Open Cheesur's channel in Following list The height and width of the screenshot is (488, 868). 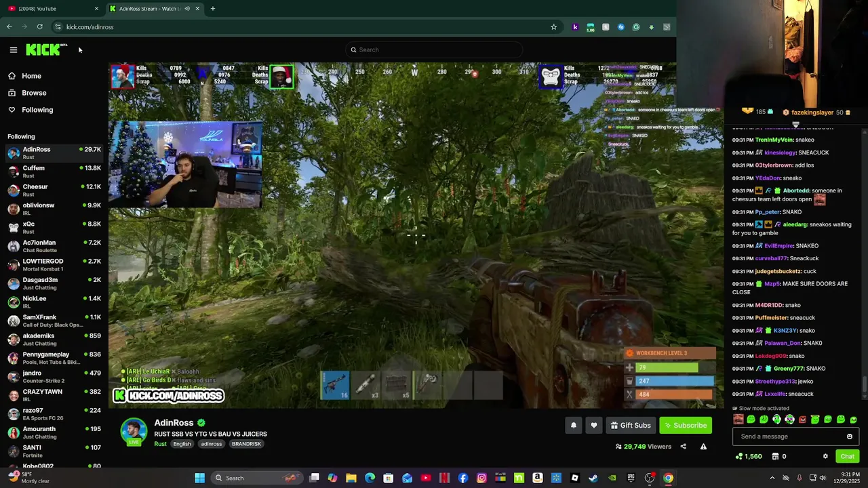(54, 190)
